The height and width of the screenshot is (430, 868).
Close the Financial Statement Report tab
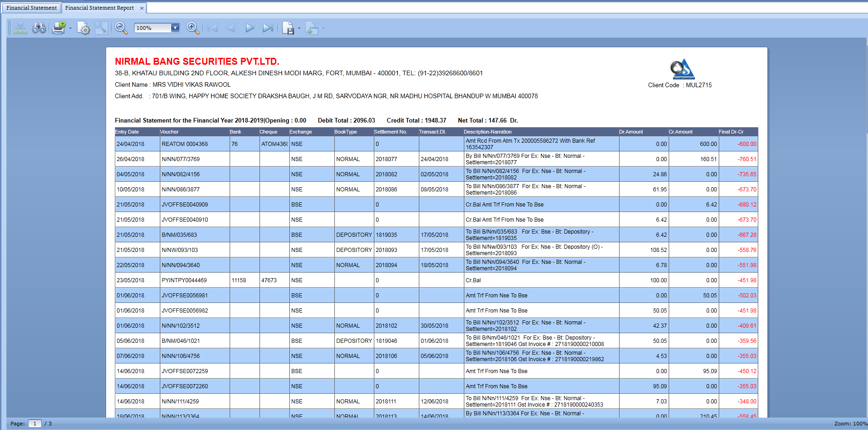click(142, 8)
